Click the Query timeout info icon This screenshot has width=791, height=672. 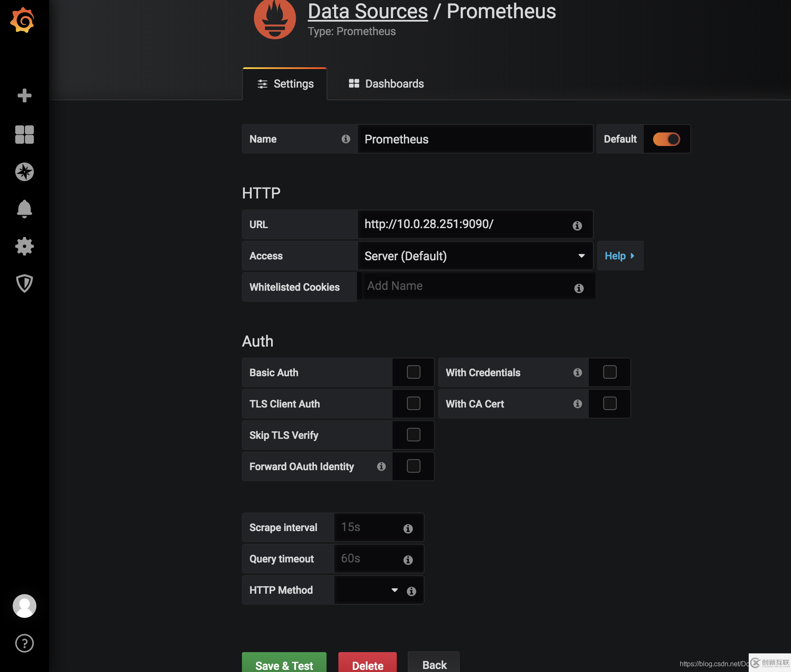(x=408, y=560)
